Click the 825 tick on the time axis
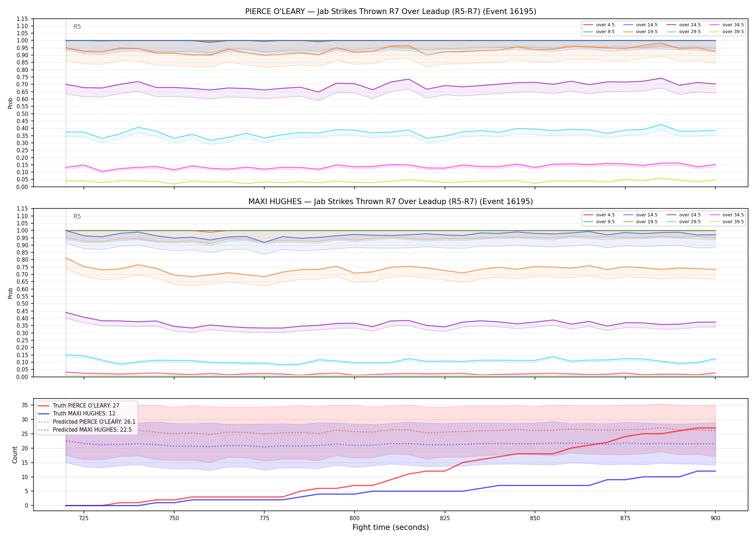This screenshot has height=540, width=756. click(445, 518)
